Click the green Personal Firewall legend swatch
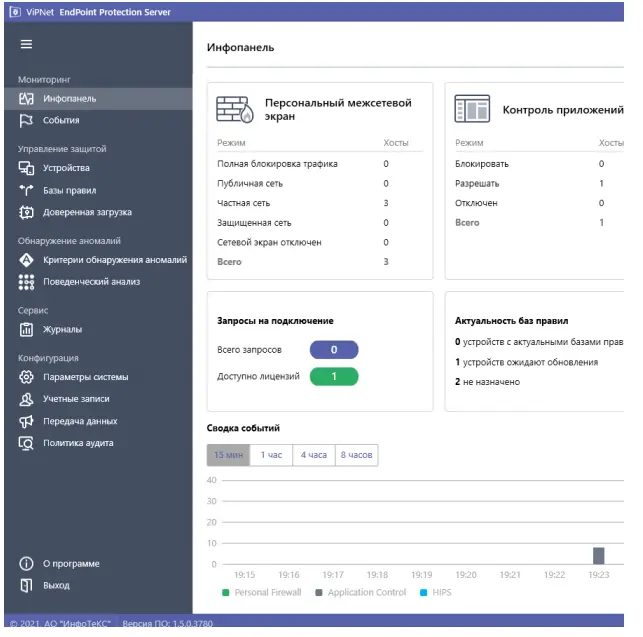This screenshot has height=637, width=643. (x=226, y=593)
